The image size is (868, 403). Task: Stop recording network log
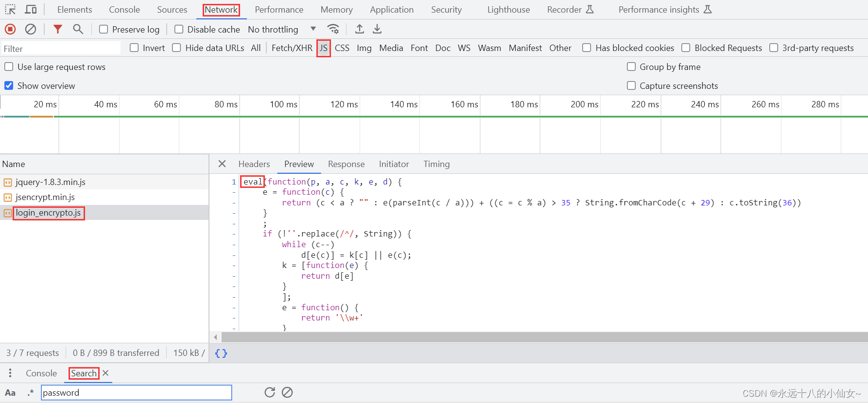[10, 29]
